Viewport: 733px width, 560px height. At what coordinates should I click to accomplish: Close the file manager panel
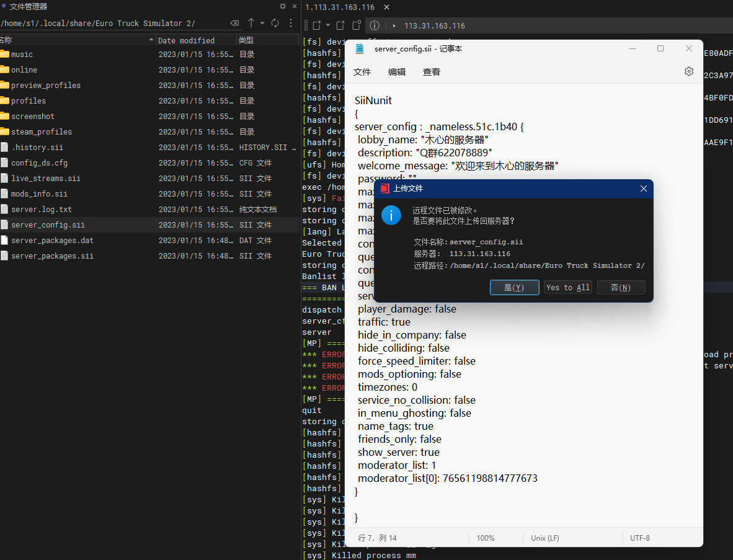click(295, 6)
